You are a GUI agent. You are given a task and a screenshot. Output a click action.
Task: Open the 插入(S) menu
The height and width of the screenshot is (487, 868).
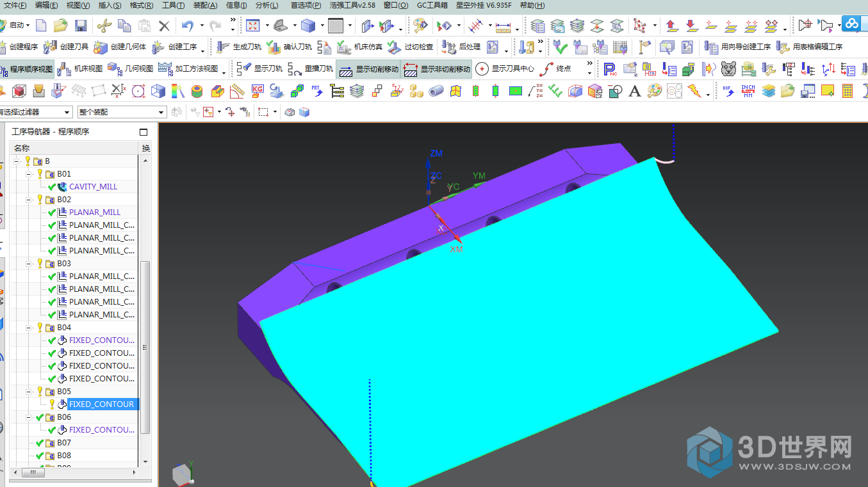pos(110,5)
